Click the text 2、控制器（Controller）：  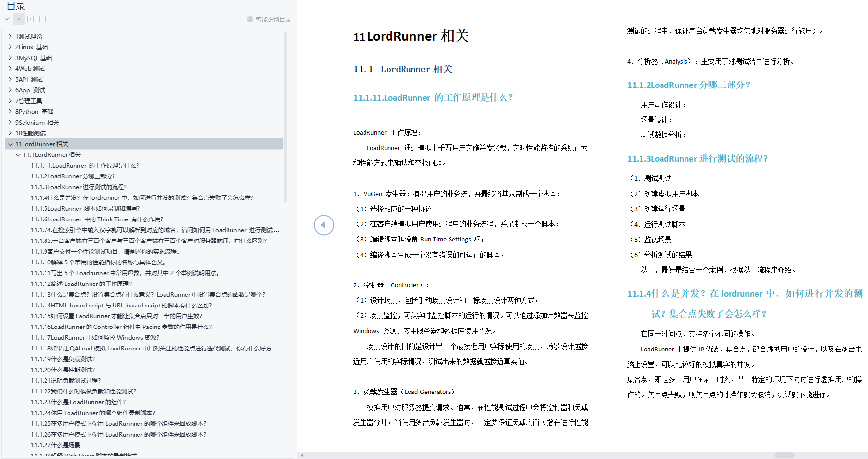click(392, 285)
